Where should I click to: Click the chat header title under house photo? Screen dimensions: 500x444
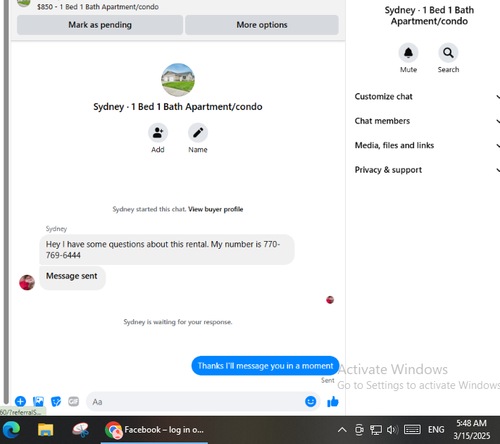point(178,107)
